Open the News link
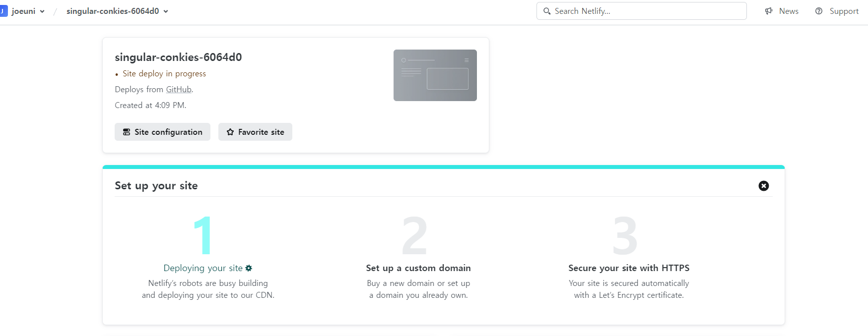The image size is (868, 336). click(788, 11)
